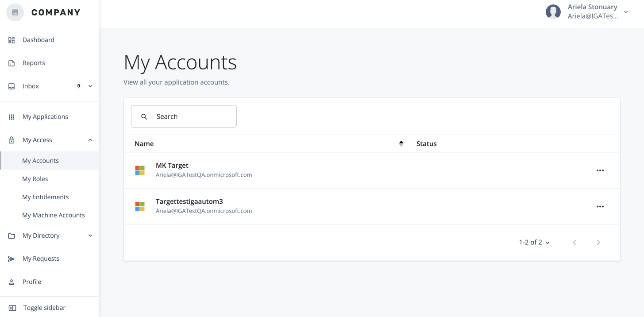This screenshot has height=317, width=644.
Task: Open My Requests via its arrow icon
Action: (11, 259)
